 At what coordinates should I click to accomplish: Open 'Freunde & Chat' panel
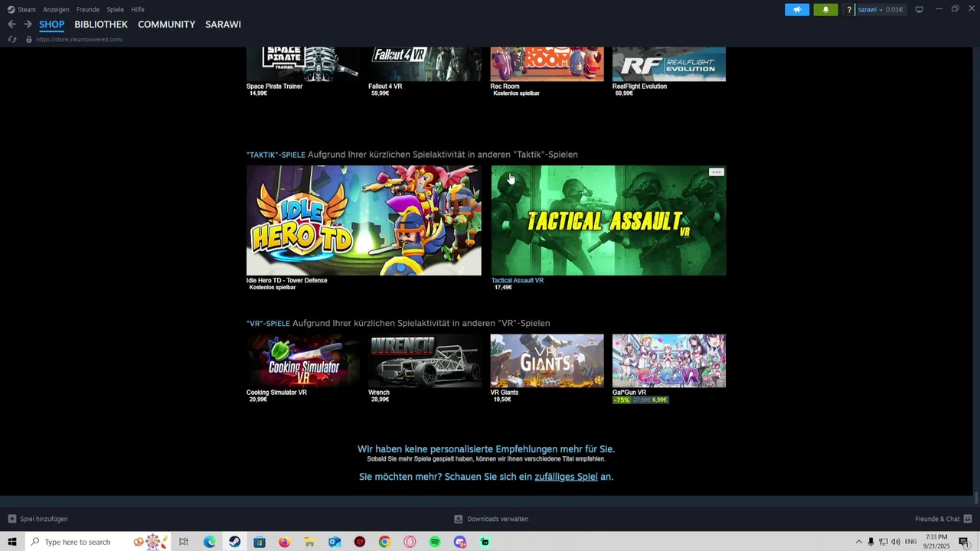pyautogui.click(x=942, y=519)
